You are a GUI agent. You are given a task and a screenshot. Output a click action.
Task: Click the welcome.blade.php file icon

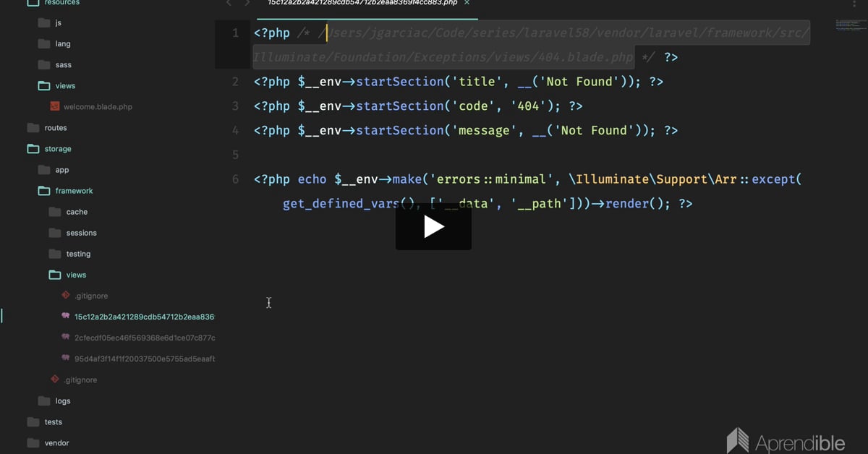coord(54,107)
